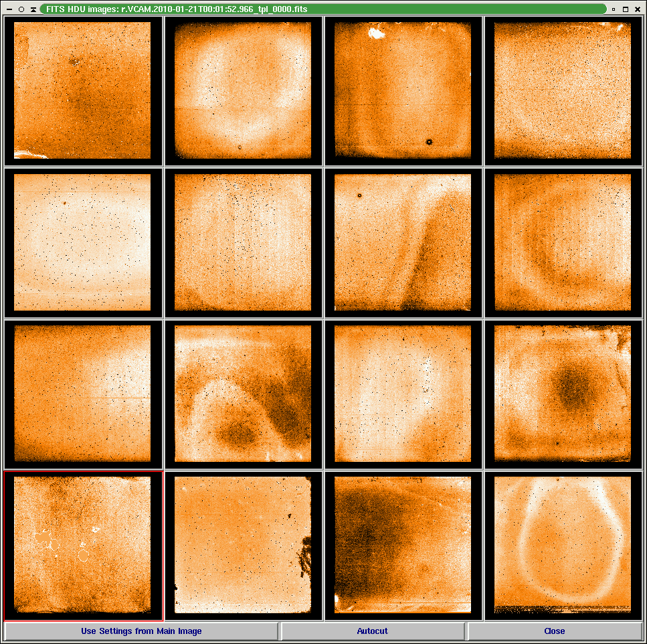
Task: Open the window menu dash icon
Action: pyautogui.click(x=9, y=9)
